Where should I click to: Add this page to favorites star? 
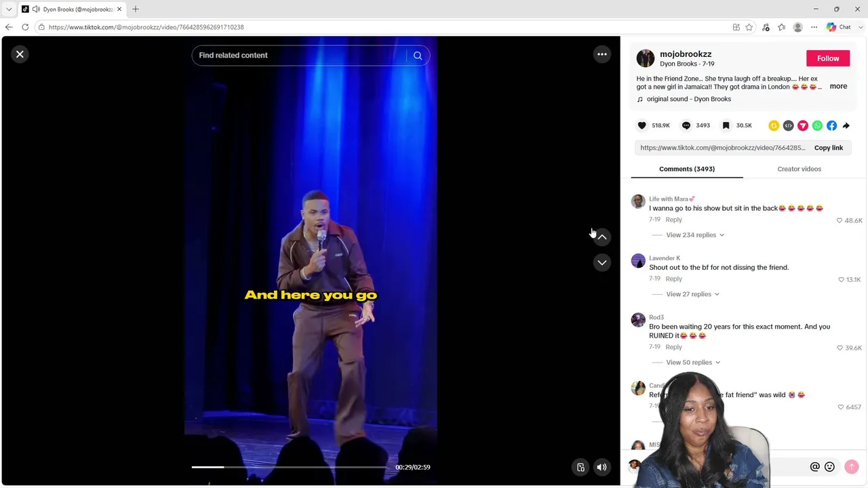point(749,27)
